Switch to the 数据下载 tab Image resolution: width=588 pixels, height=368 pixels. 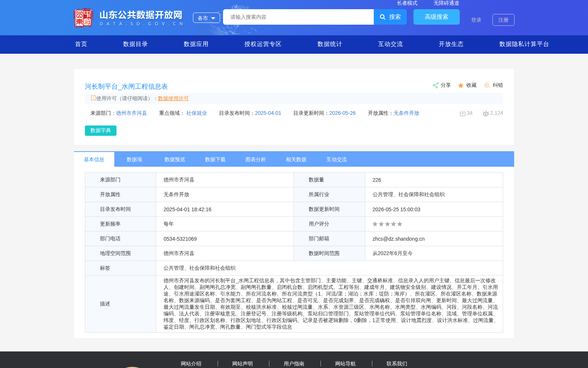click(215, 159)
